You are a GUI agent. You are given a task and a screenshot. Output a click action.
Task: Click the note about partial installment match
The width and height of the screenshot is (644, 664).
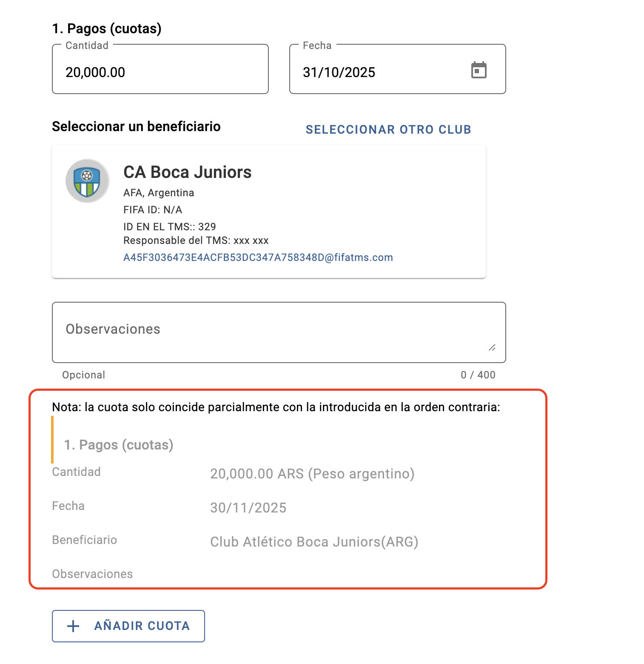(276, 407)
